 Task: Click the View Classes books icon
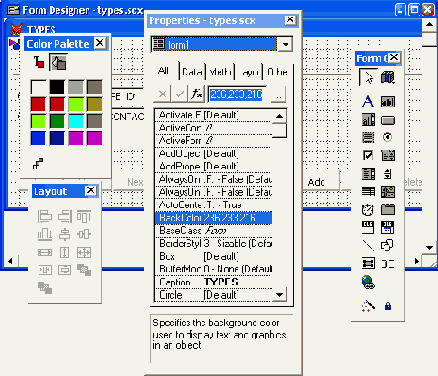point(388,77)
